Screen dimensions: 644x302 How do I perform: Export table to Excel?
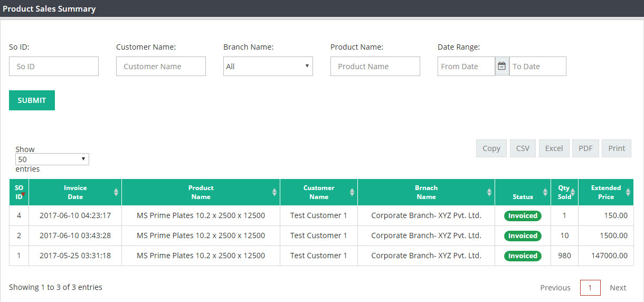[x=554, y=148]
